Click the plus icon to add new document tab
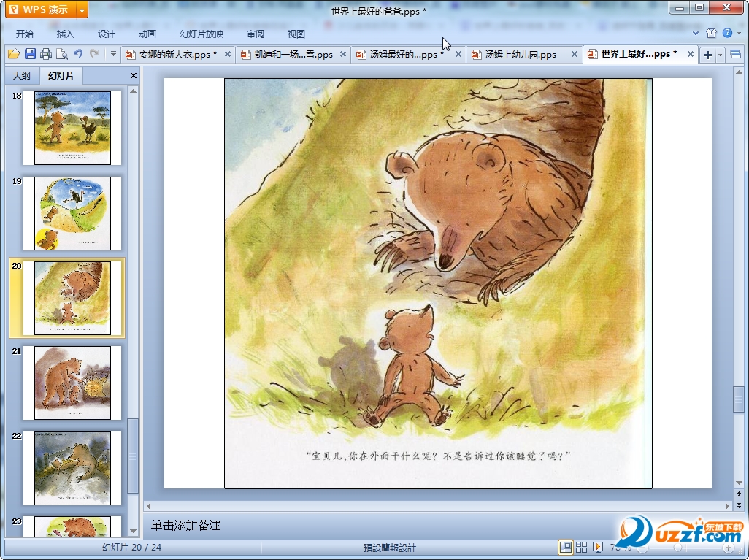 click(x=707, y=55)
